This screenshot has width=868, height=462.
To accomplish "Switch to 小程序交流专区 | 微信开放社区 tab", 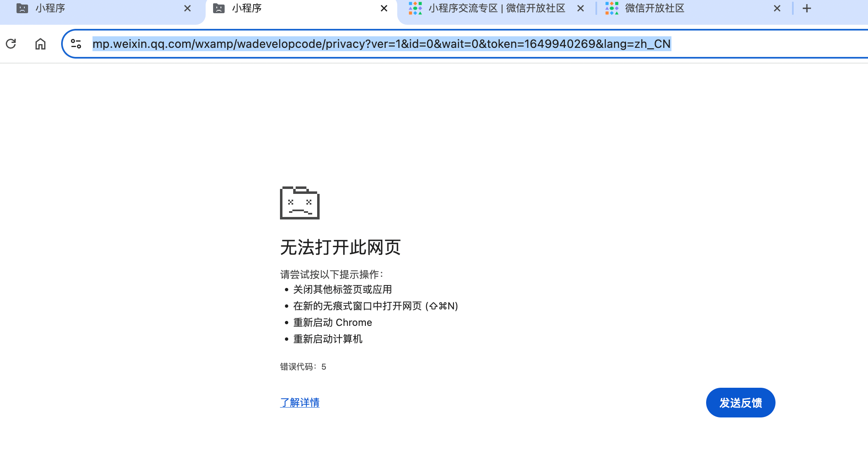I will tap(496, 8).
